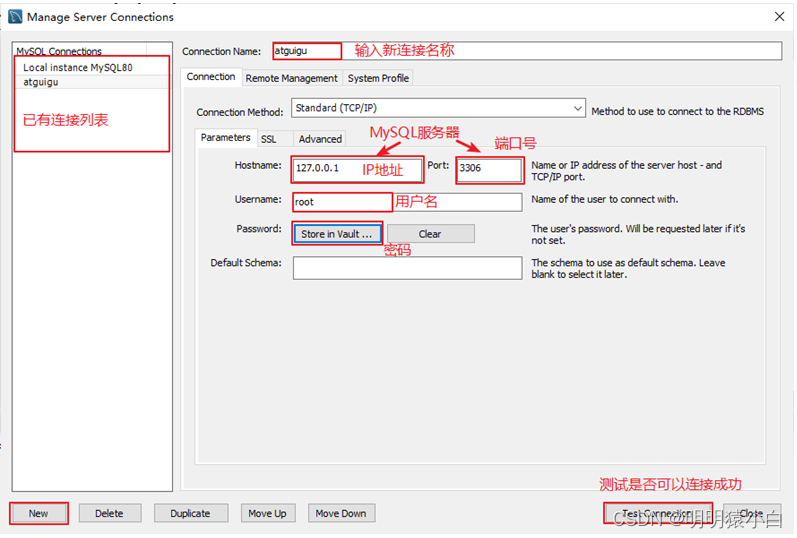Click the 'Name of the user to connect with' text
The height and width of the screenshot is (538, 797).
(604, 199)
